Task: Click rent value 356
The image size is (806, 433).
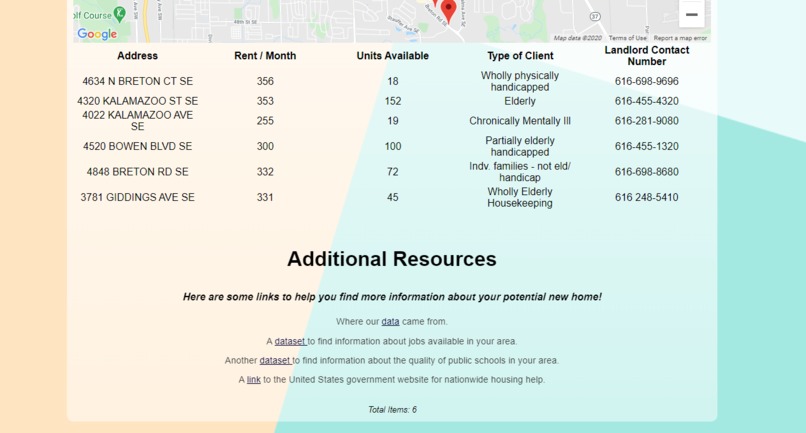Action: (265, 81)
